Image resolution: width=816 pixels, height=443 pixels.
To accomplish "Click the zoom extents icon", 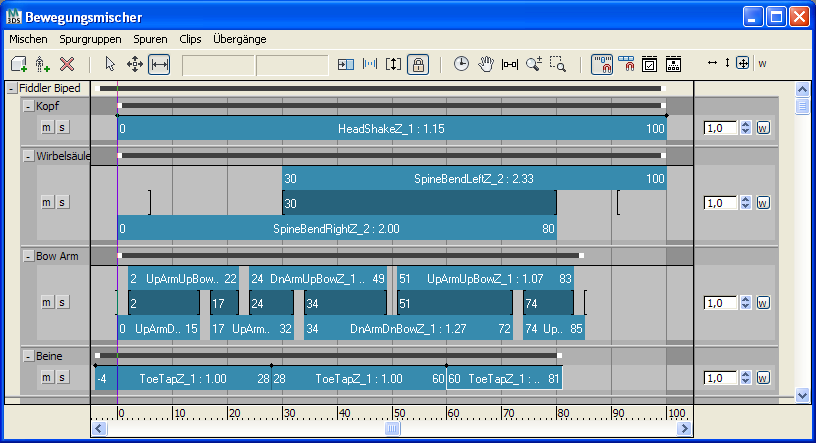I will pyautogui.click(x=509, y=65).
